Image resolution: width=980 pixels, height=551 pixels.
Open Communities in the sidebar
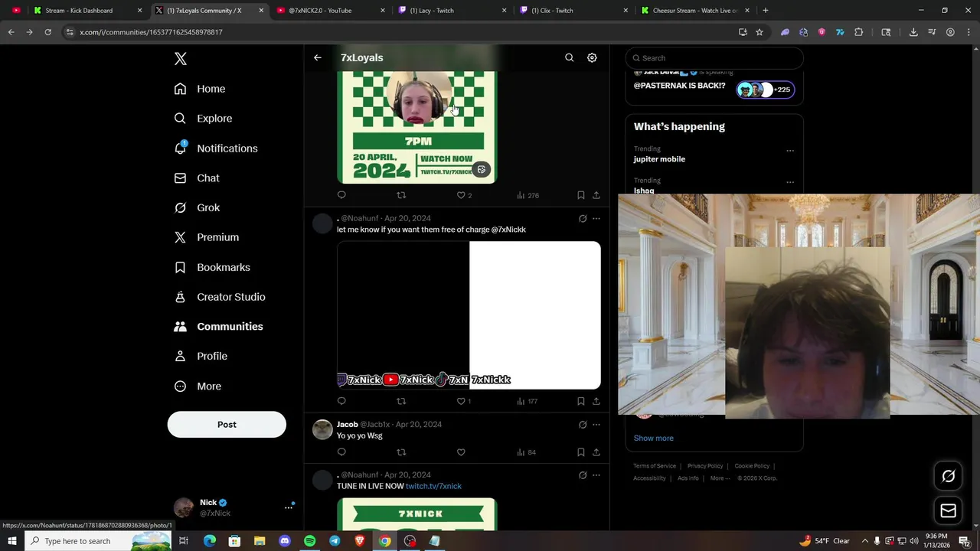218,327
